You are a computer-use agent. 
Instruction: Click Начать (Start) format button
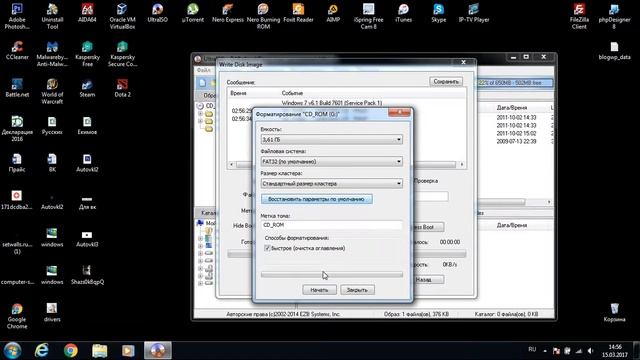point(319,290)
